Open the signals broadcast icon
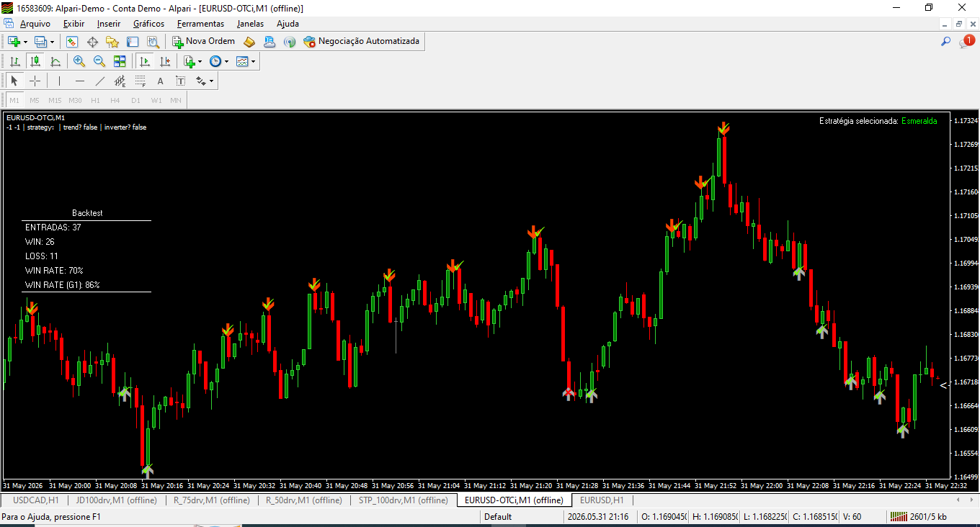980x527 pixels. tap(290, 42)
